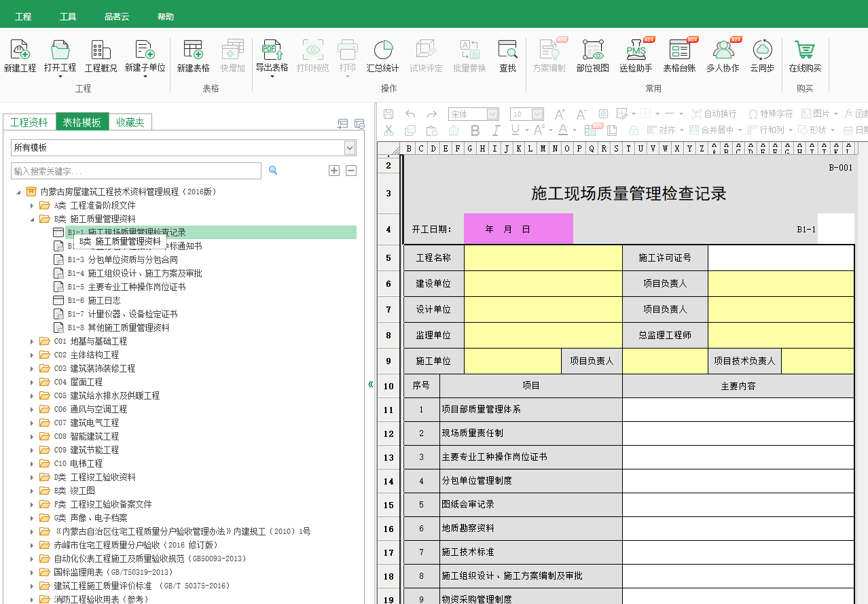868x604 pixels.
Task: Click the format painter brush icon
Action: [x=452, y=130]
